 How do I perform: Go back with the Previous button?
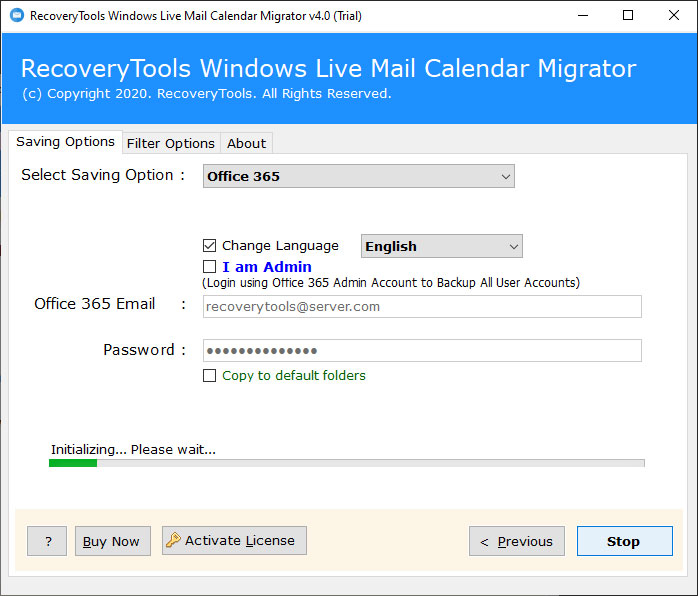[x=517, y=541]
